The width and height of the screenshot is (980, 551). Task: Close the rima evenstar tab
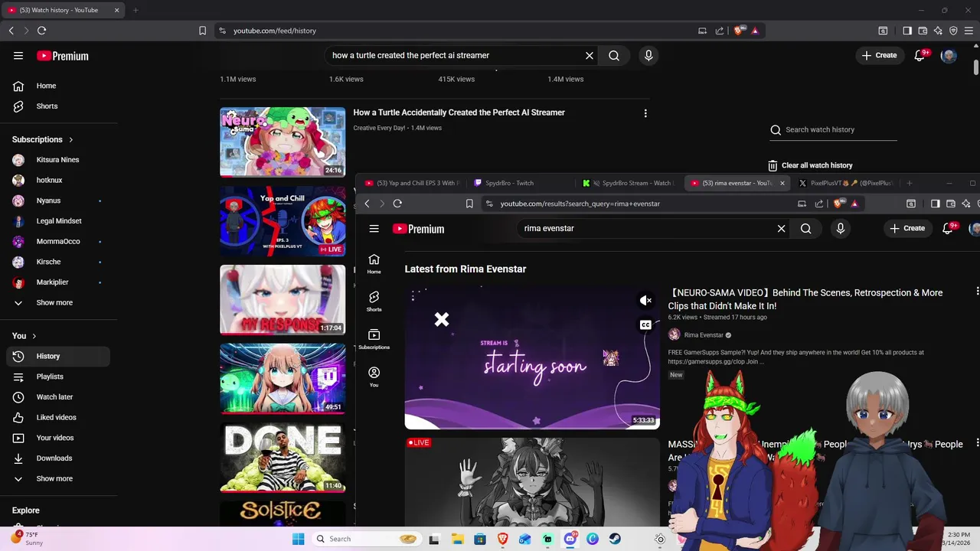pyautogui.click(x=782, y=183)
